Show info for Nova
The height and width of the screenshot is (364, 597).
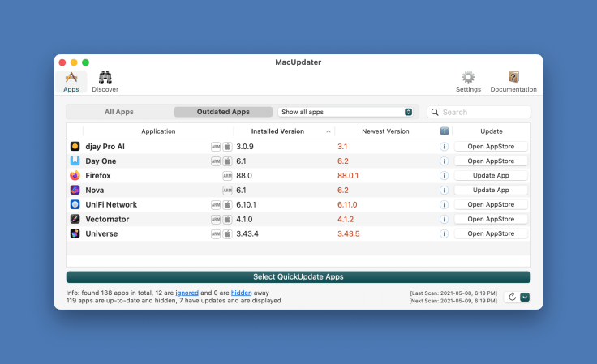coord(444,190)
